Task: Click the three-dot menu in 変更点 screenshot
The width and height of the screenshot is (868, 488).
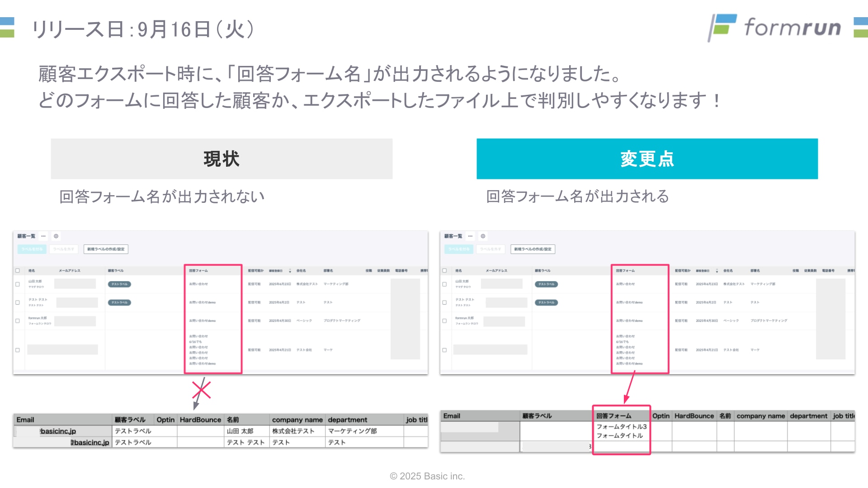Action: pyautogui.click(x=470, y=236)
